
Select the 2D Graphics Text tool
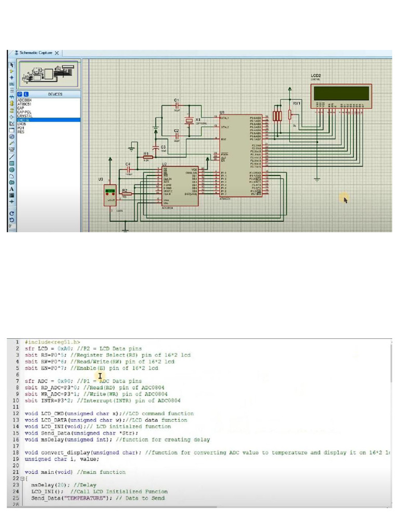click(x=12, y=189)
